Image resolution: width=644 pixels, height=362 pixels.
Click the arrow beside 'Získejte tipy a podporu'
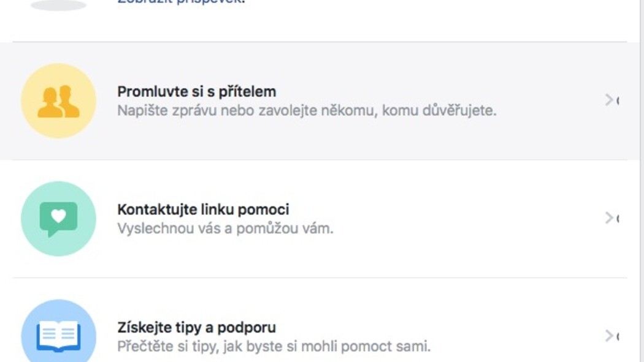[610, 335]
